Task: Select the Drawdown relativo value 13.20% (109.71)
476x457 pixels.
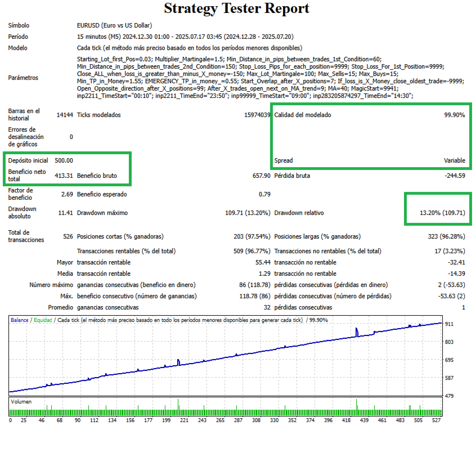Action: click(442, 213)
